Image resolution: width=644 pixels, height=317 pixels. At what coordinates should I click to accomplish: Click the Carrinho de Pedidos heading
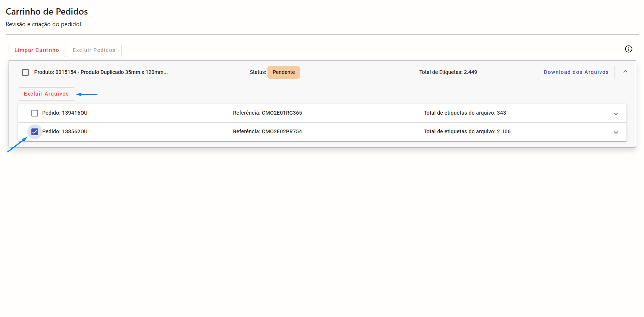(x=47, y=12)
